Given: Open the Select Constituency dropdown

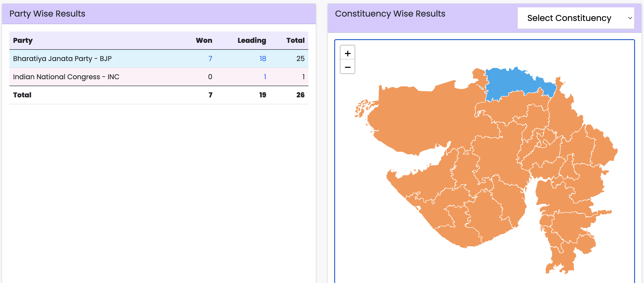Looking at the screenshot, I should coord(575,18).
